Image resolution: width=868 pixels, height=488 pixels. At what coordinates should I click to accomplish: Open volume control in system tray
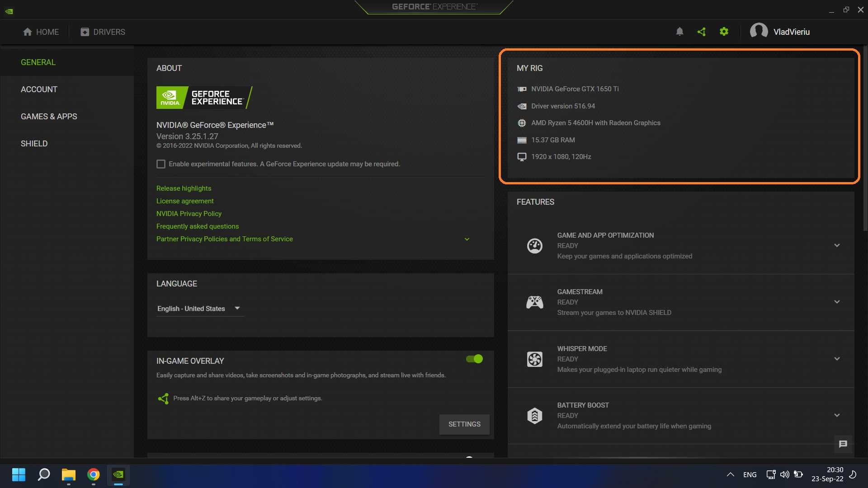(x=785, y=474)
